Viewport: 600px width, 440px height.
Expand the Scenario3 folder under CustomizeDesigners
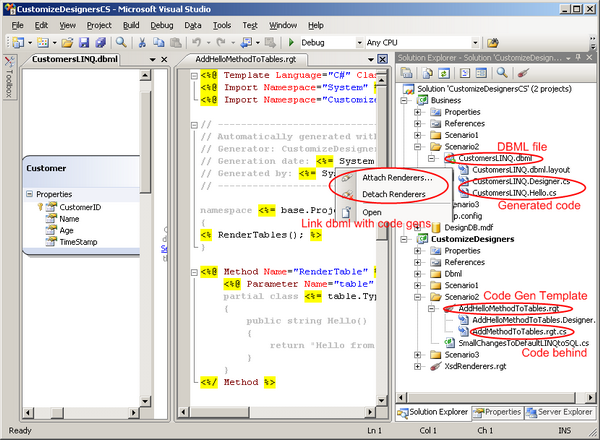click(x=417, y=355)
